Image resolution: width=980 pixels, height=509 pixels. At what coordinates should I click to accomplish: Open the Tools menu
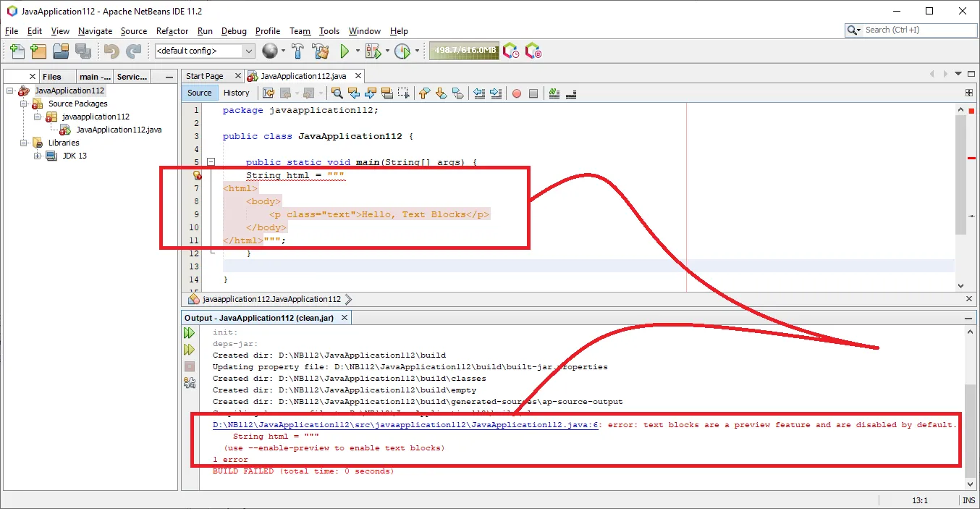pyautogui.click(x=329, y=31)
